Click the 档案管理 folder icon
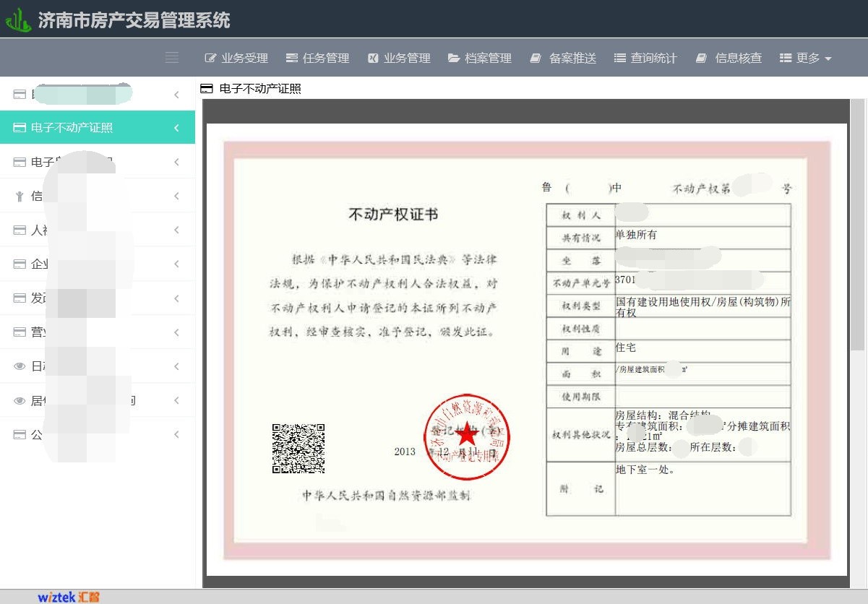 (x=454, y=59)
